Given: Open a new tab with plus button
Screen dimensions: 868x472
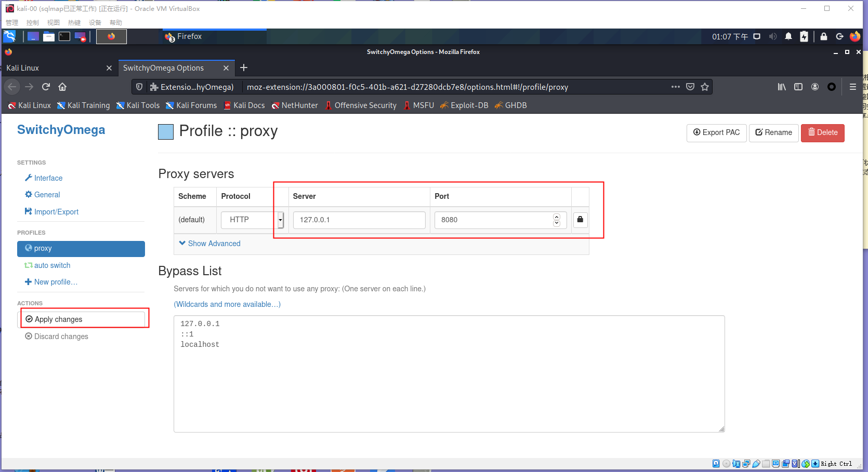Looking at the screenshot, I should point(244,68).
